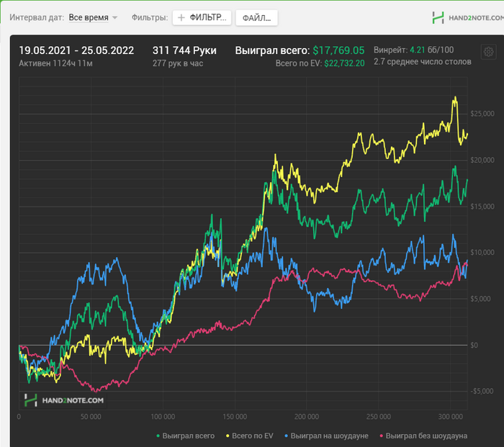Viewport: 504px width, 447px height.
Task: Click the '150 000' x-axis label
Action: pos(235,417)
